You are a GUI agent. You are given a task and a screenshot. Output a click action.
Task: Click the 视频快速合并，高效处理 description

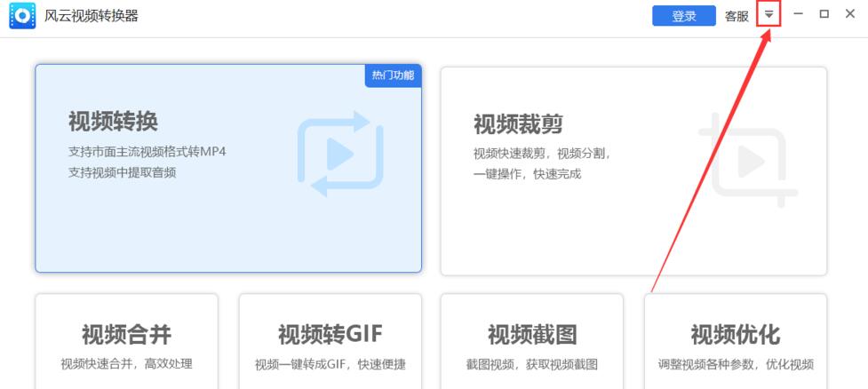point(126,363)
